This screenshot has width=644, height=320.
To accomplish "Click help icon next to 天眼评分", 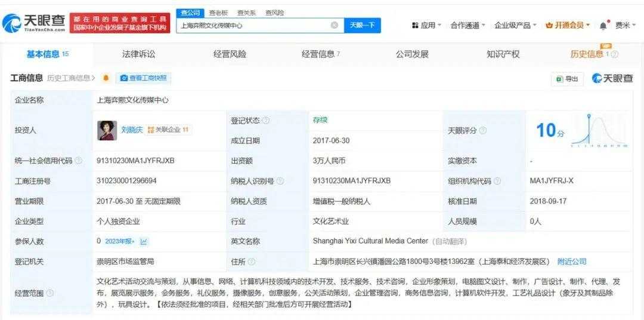I will (482, 130).
